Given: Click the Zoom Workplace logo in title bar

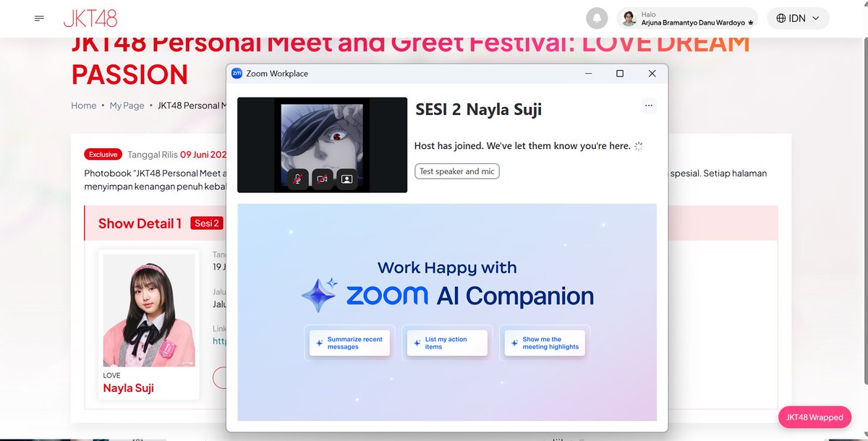Looking at the screenshot, I should coord(237,74).
